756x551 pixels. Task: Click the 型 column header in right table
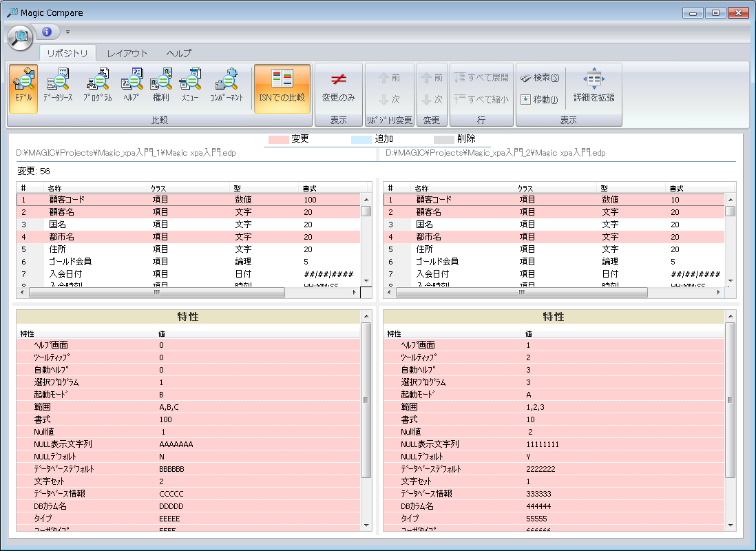631,188
